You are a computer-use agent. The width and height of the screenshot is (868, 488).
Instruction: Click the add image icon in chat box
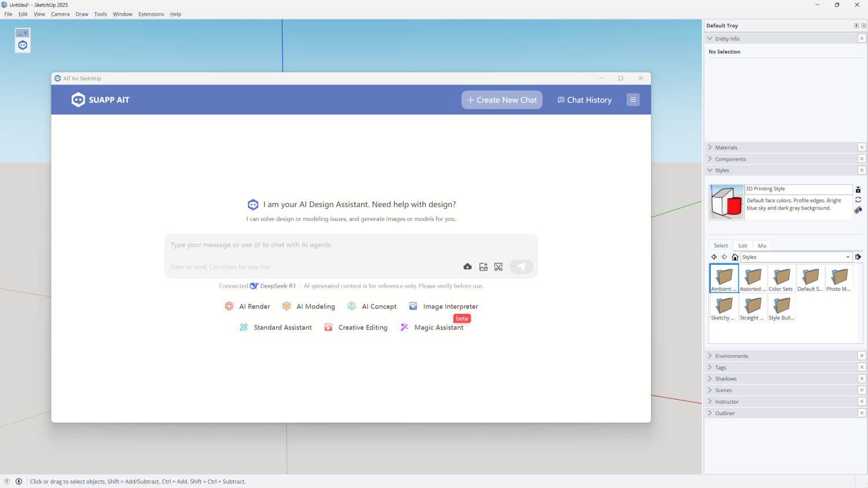(x=483, y=267)
